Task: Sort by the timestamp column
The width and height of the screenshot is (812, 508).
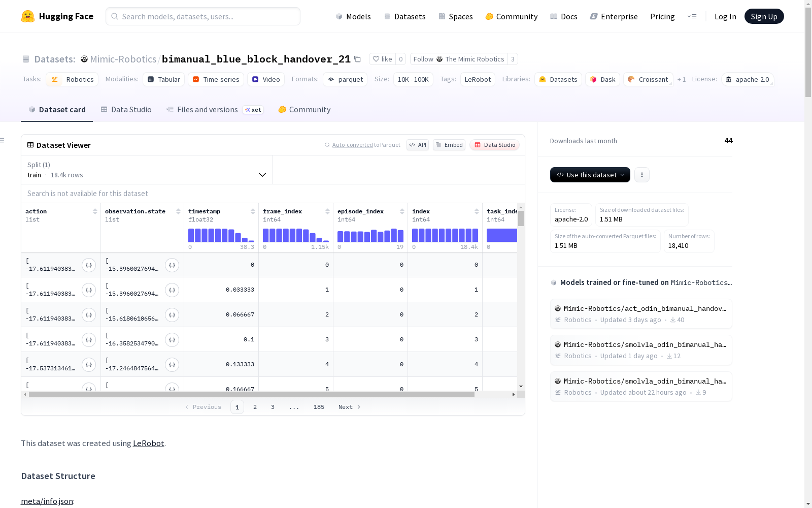Action: coord(253,211)
